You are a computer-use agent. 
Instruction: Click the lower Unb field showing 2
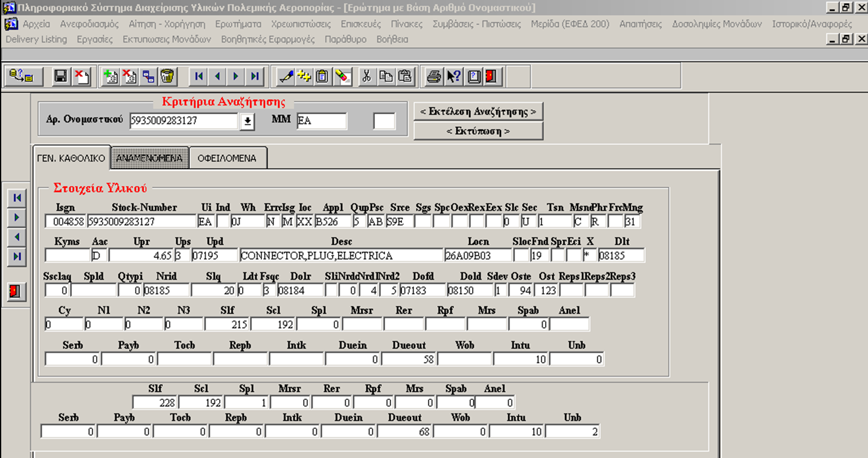[x=573, y=432]
